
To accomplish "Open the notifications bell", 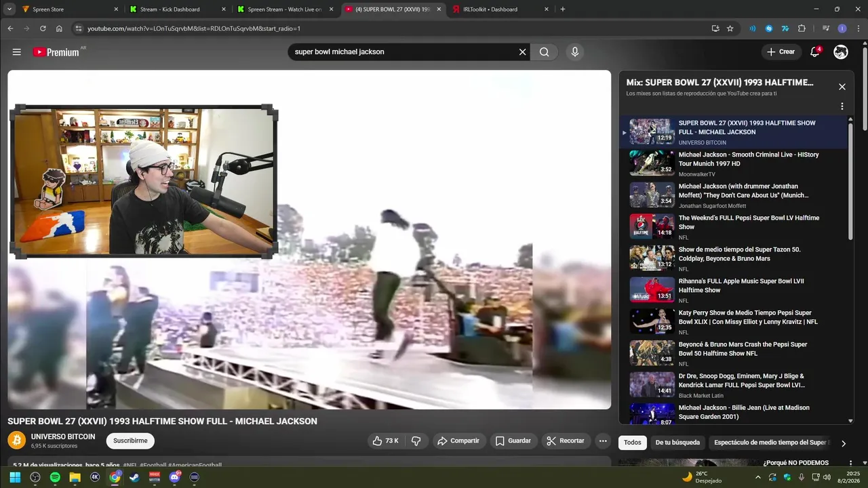I will tap(815, 52).
